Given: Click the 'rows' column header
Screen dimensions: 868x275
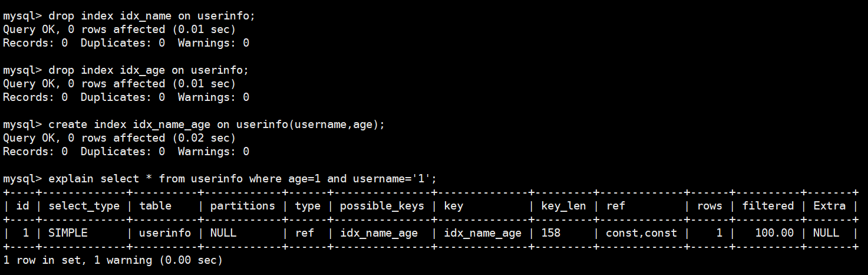Looking at the screenshot, I should click(x=709, y=206).
